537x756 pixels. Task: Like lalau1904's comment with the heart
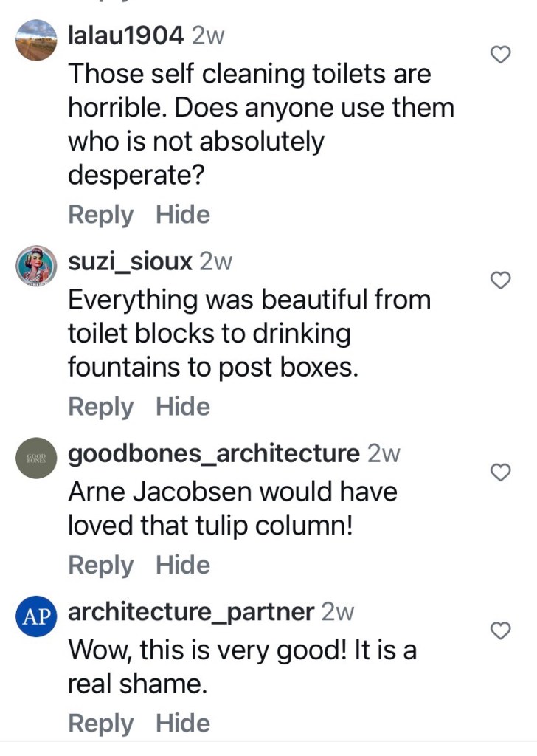501,54
